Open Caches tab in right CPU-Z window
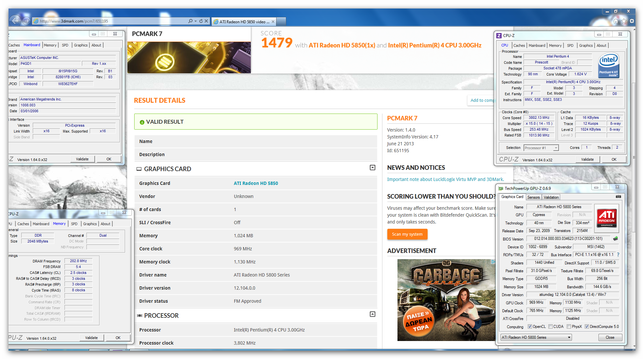The height and width of the screenshot is (359, 644). [519, 45]
